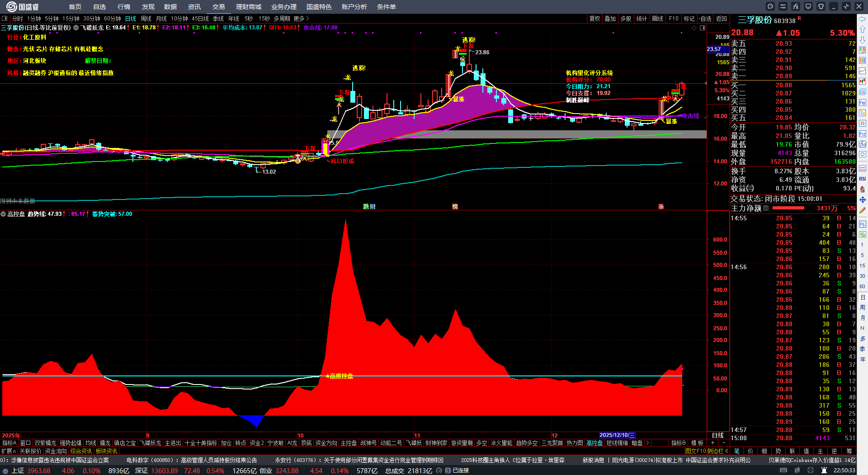Select the 飞碟妖龙 indicator tab
This screenshot has width=868, height=475.
(x=151, y=443)
